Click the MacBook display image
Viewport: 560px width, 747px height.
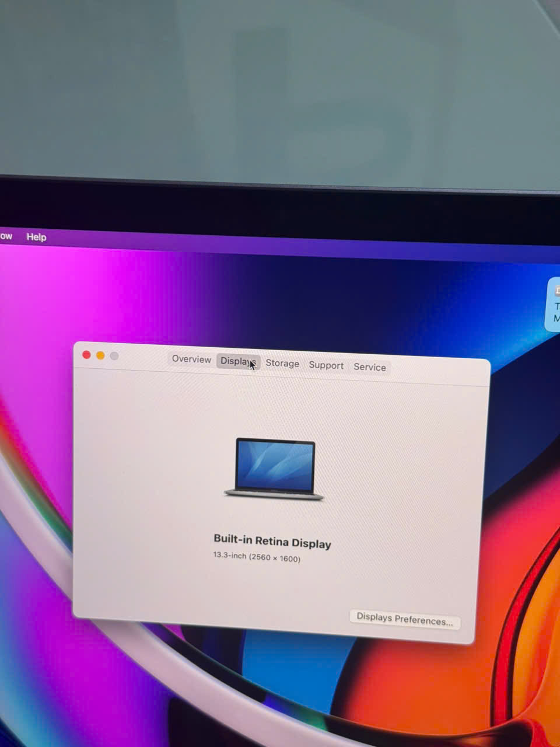click(x=274, y=469)
